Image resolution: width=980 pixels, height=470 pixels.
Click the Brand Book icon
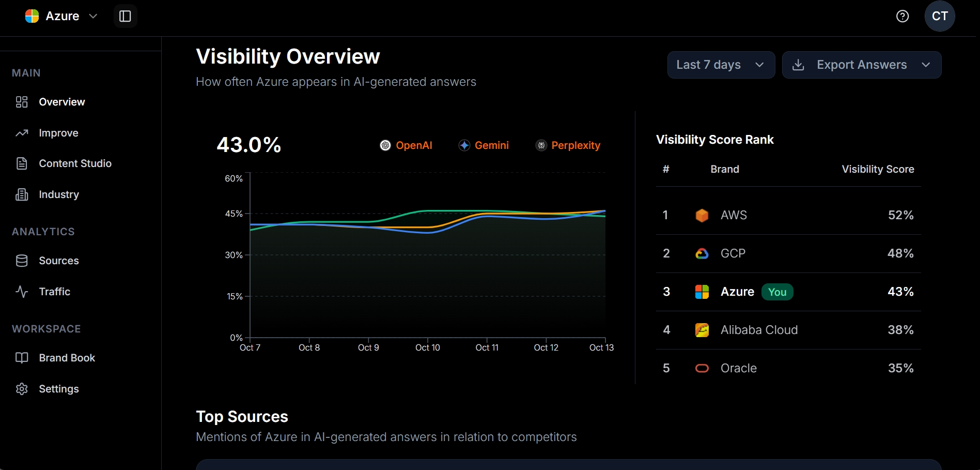(21, 358)
